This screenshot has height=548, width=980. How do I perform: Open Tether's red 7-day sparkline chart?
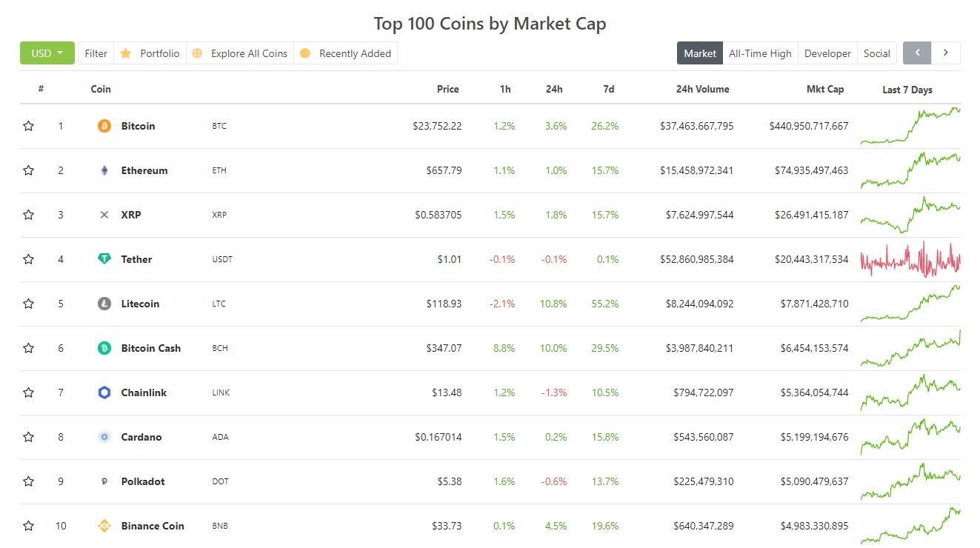pyautogui.click(x=910, y=259)
